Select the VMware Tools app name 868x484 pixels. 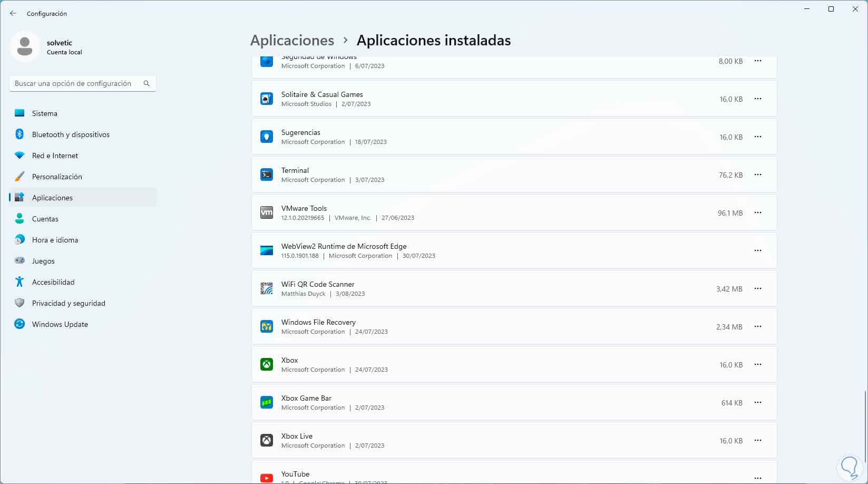304,208
